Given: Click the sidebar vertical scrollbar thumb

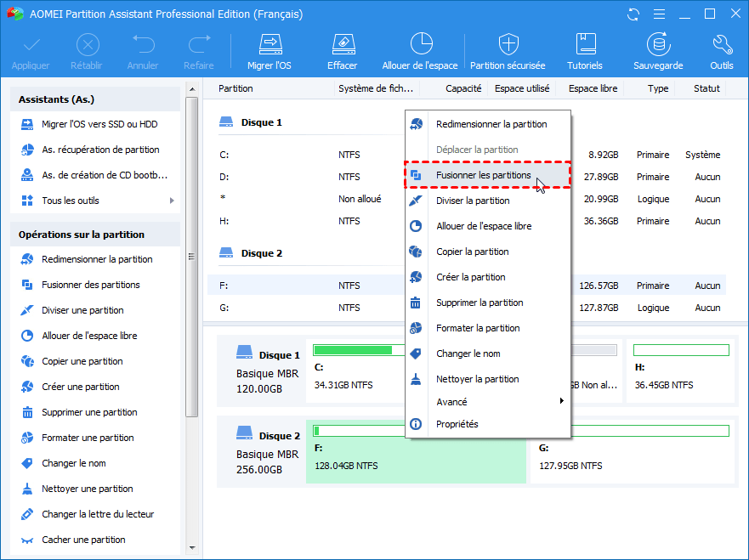Looking at the screenshot, I should point(192,257).
